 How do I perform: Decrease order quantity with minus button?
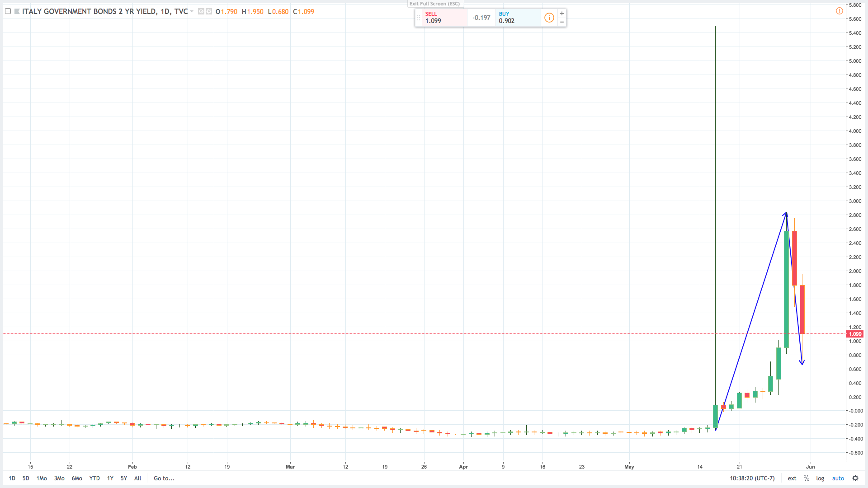click(x=562, y=22)
